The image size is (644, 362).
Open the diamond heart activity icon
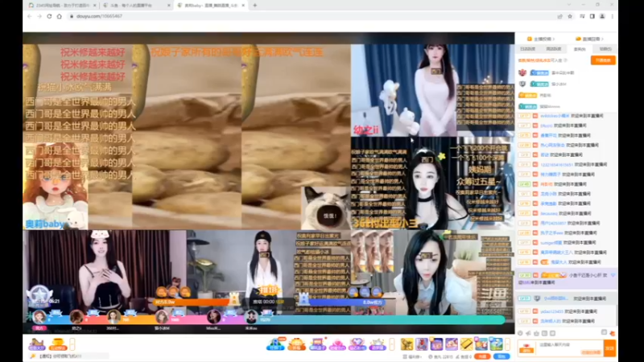[357, 344]
